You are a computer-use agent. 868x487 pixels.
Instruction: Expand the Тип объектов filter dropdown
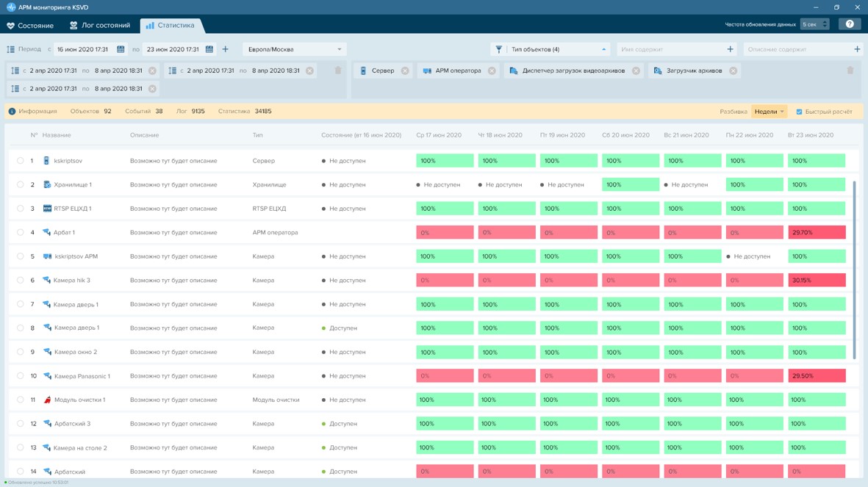pos(551,49)
